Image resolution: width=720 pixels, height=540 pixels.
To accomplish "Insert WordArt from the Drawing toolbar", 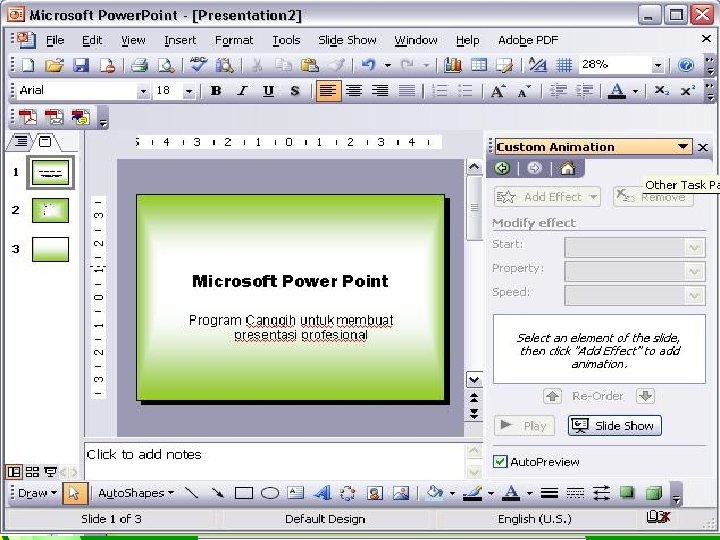I will click(x=322, y=493).
